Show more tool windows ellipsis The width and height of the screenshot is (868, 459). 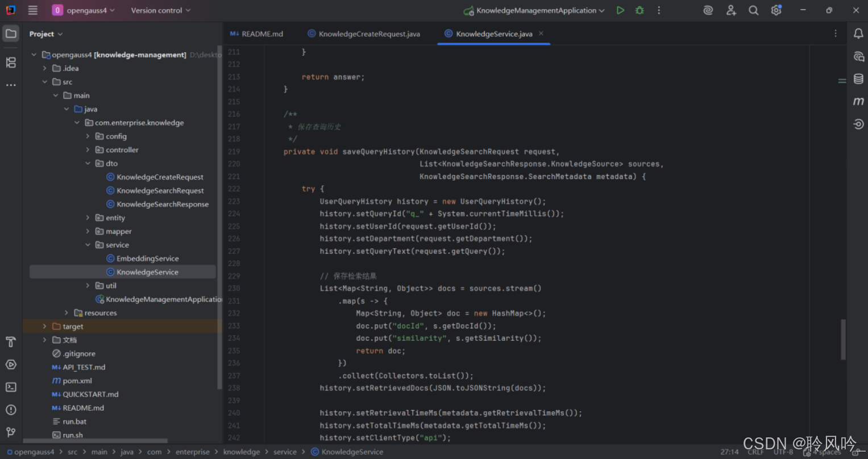11,85
